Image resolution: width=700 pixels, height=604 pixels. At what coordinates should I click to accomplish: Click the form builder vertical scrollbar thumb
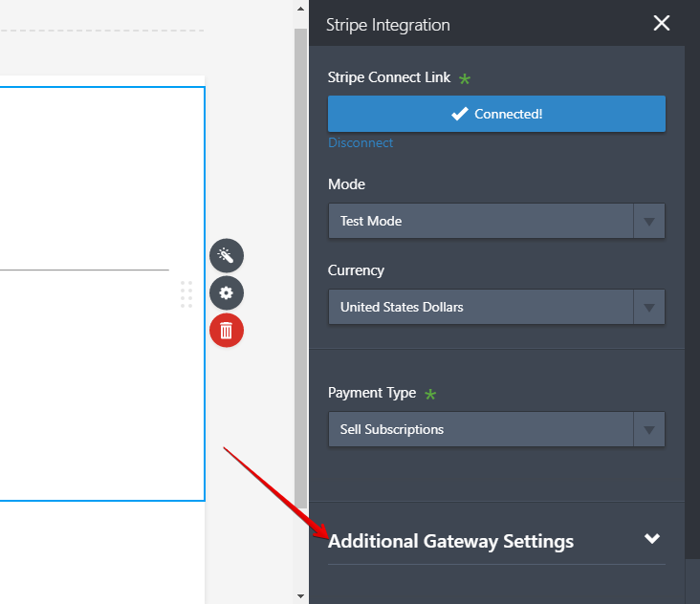coord(301,269)
